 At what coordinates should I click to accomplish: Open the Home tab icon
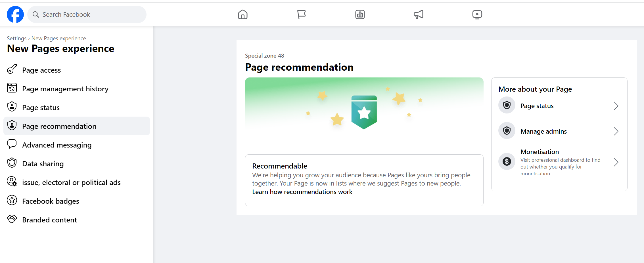pyautogui.click(x=243, y=14)
